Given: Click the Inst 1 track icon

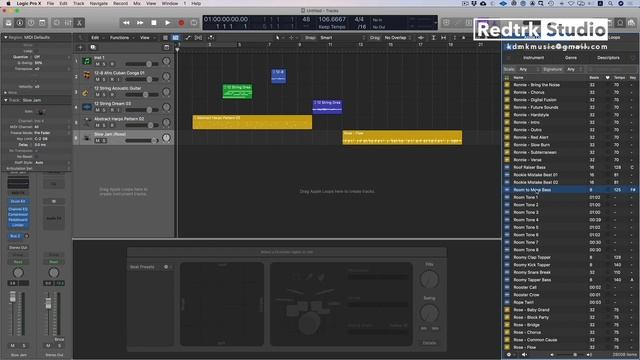Looking at the screenshot, I should [x=87, y=61].
